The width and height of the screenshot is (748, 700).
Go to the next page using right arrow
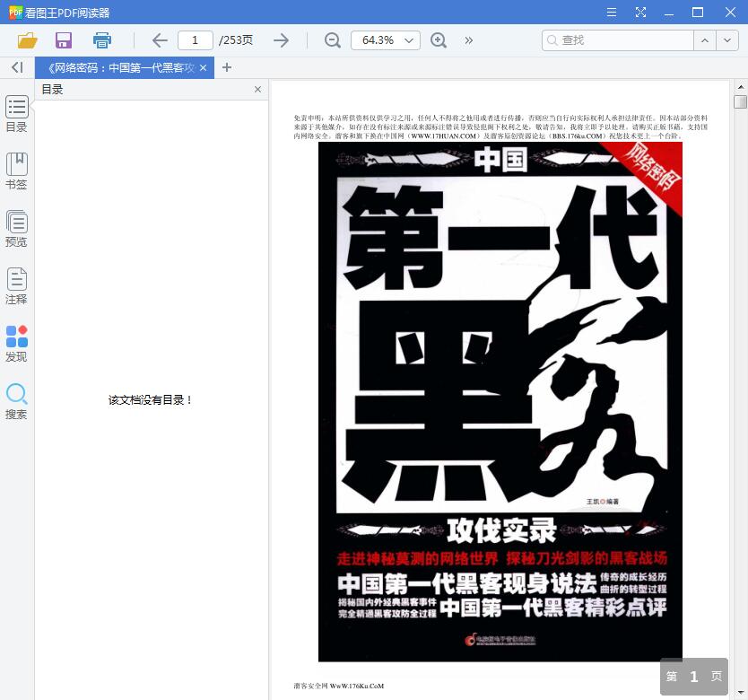pos(281,40)
